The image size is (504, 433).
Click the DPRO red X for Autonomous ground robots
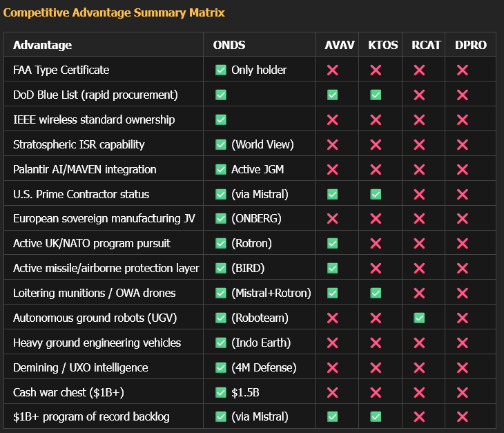(x=463, y=318)
